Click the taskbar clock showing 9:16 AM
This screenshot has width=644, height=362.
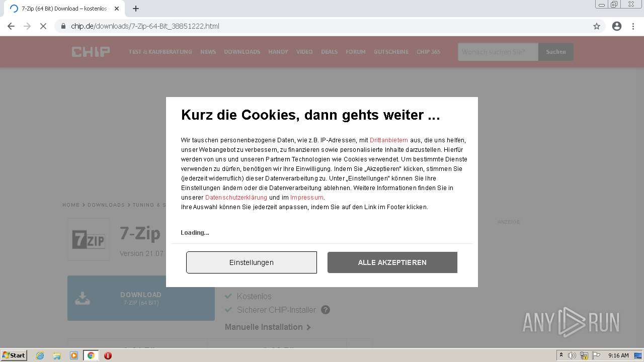pos(618,355)
